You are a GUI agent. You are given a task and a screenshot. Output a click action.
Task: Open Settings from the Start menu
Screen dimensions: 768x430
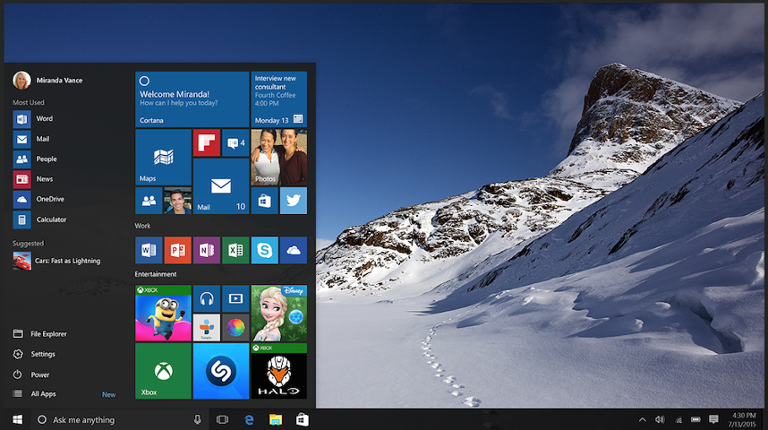[x=42, y=354]
